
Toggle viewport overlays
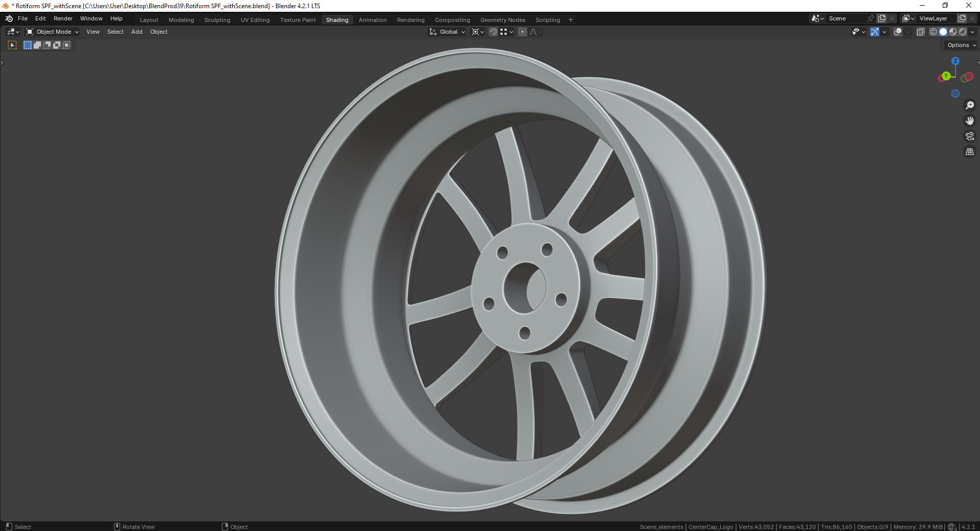tap(897, 32)
